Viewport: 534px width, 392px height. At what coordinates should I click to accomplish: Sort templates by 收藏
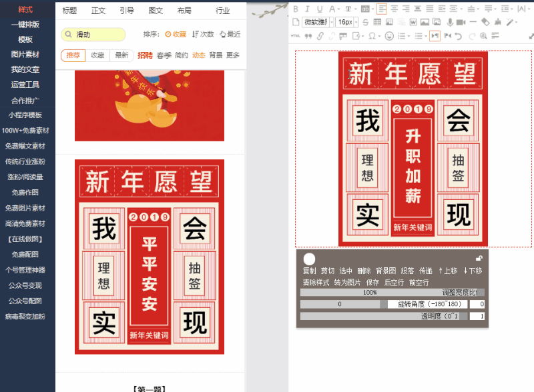click(x=176, y=34)
